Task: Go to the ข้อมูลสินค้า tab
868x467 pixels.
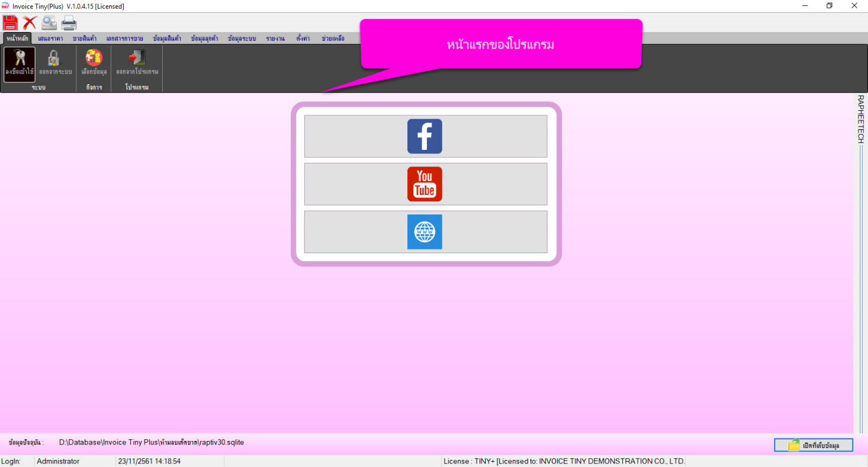Action: tap(167, 39)
